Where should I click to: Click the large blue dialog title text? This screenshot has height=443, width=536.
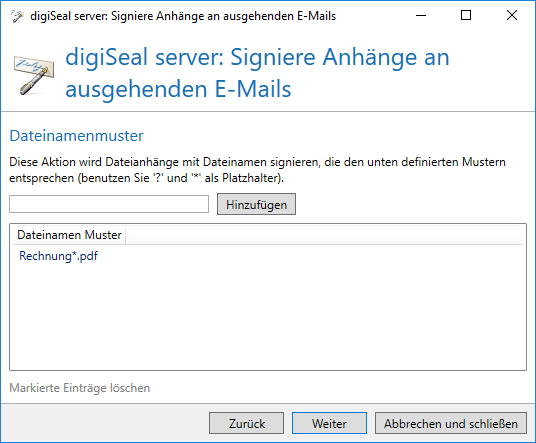coord(257,73)
